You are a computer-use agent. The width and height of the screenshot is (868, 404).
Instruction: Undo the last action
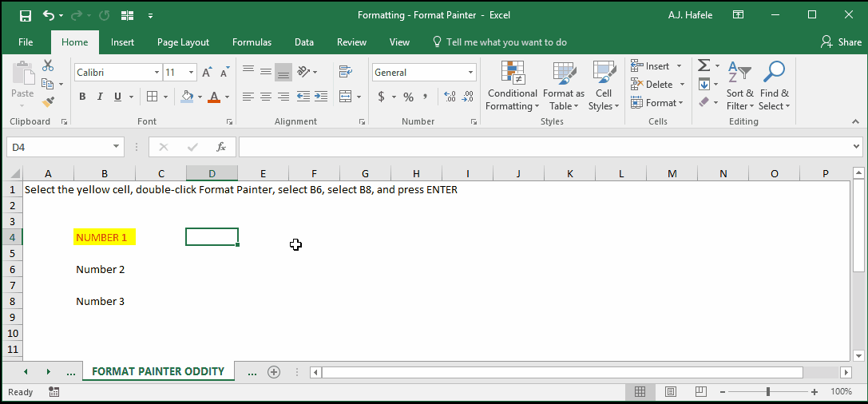click(49, 15)
